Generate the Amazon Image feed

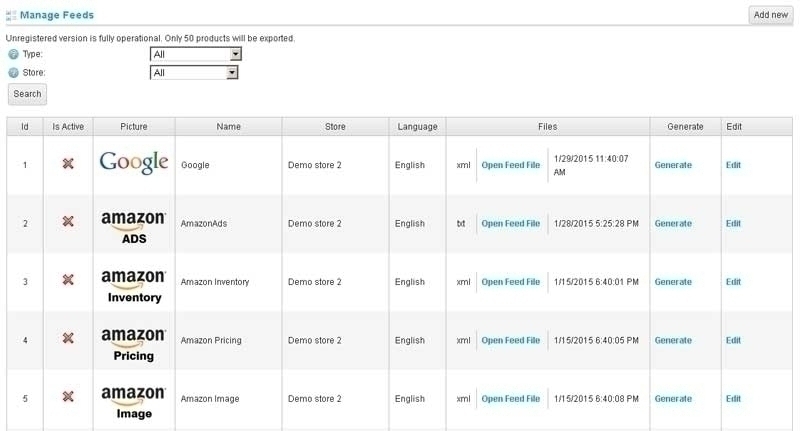pos(673,399)
